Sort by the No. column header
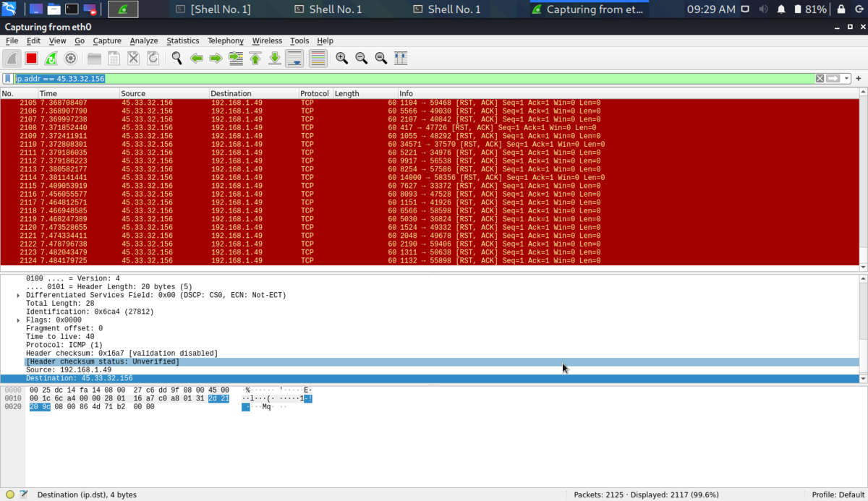The height and width of the screenshot is (501, 868). (x=19, y=93)
